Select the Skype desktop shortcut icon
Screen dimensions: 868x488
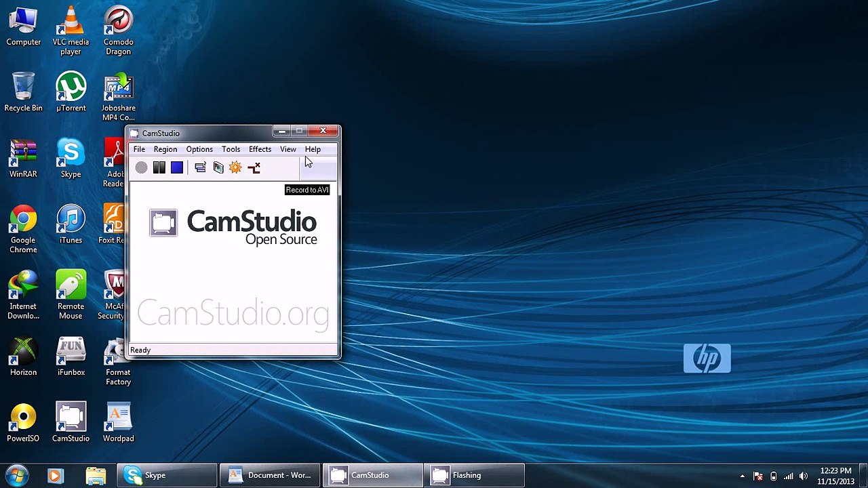click(71, 159)
